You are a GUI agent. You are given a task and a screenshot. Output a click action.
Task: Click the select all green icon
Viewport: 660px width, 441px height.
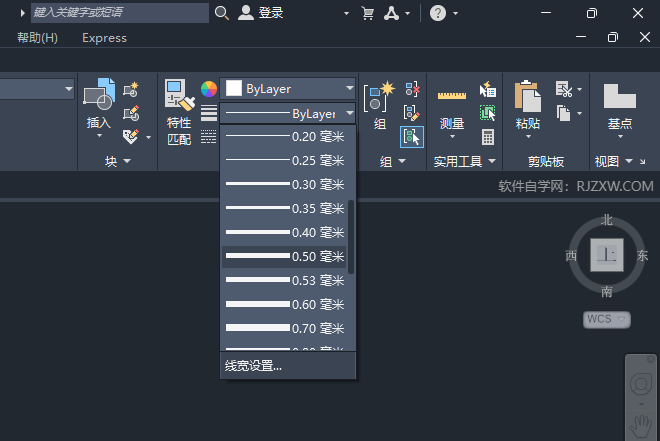(487, 113)
